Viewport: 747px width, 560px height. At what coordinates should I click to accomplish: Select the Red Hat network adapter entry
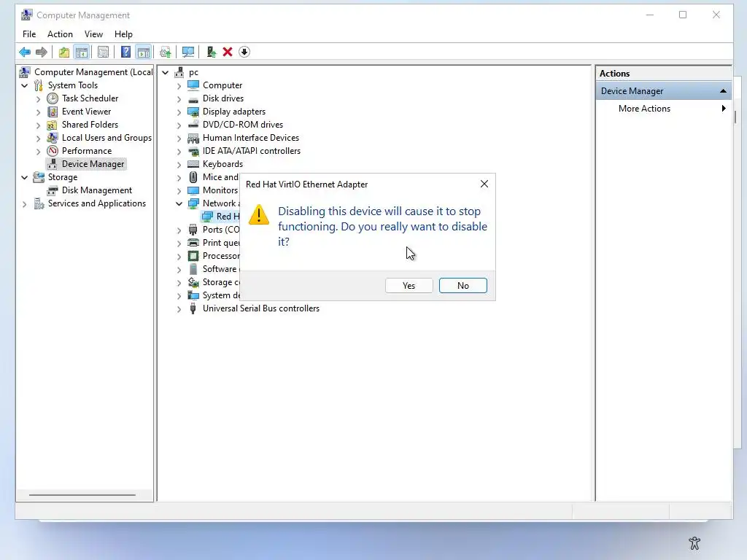pyautogui.click(x=228, y=217)
